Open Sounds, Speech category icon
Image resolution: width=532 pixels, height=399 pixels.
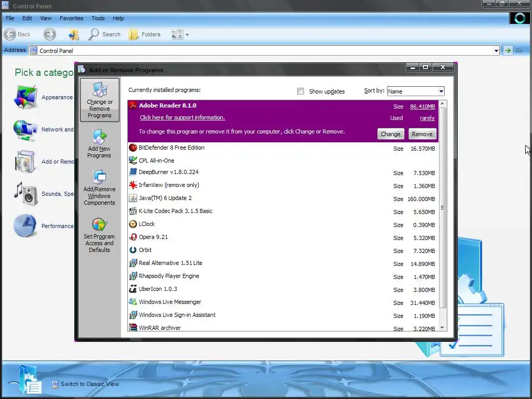tap(25, 194)
